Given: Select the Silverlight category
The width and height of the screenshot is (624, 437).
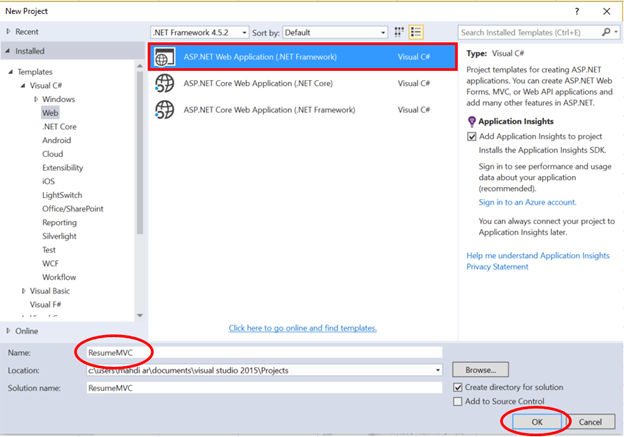Looking at the screenshot, I should click(x=59, y=236).
